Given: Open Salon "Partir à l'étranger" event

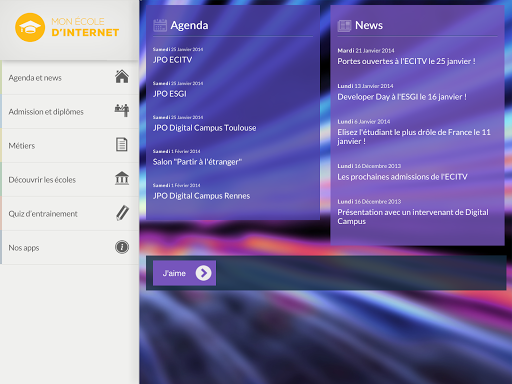Looking at the screenshot, I should (x=197, y=162).
